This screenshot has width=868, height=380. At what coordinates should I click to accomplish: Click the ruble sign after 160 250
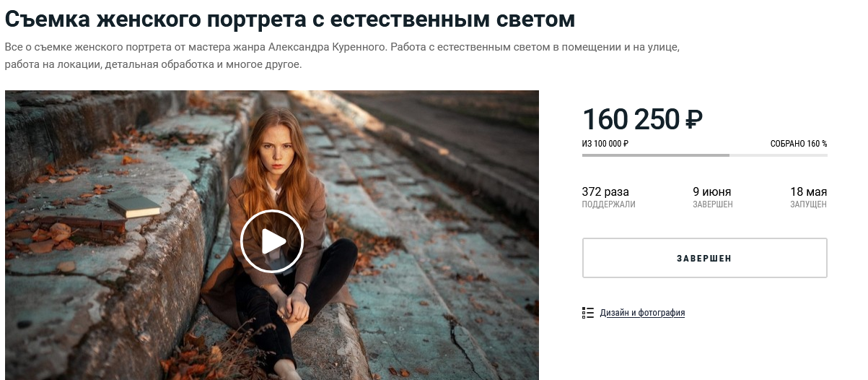pos(693,120)
